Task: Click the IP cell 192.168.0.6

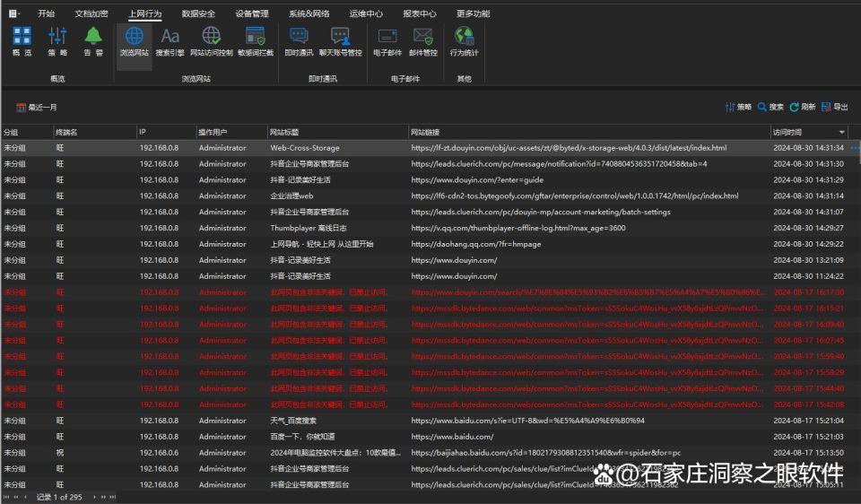Action: coord(159,453)
